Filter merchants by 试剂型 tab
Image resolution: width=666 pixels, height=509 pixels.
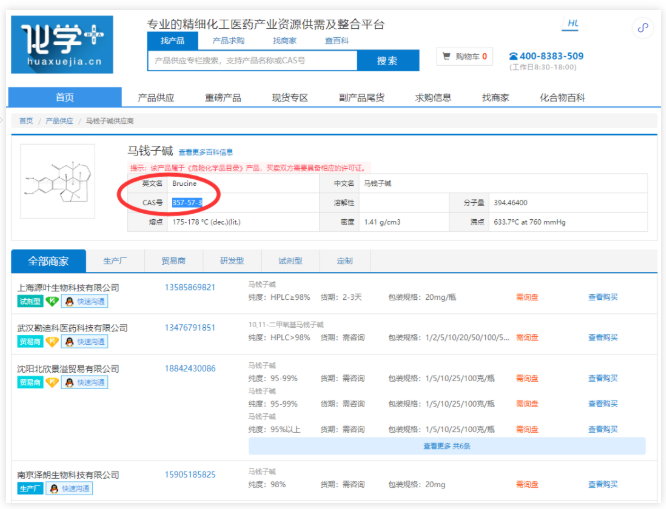[x=286, y=261]
